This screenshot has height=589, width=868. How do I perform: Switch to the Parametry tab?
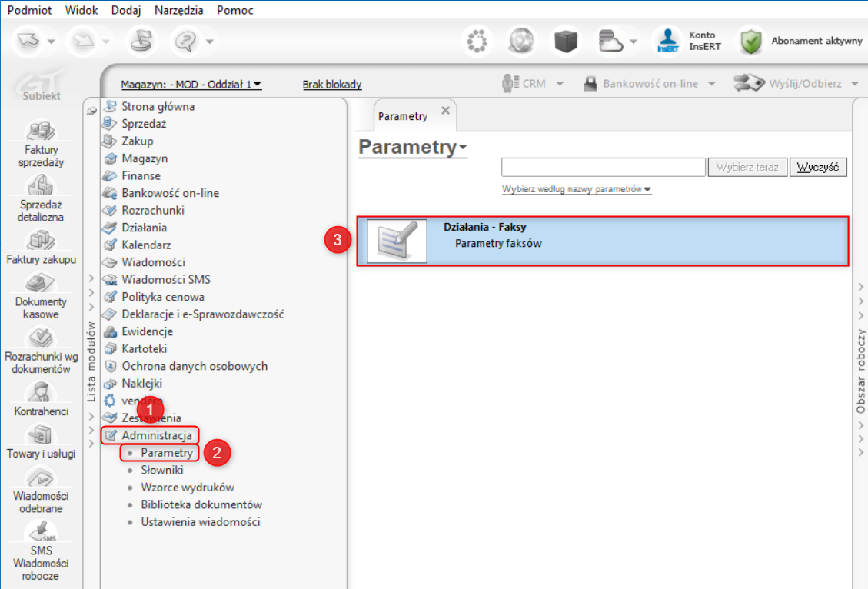pyautogui.click(x=403, y=116)
